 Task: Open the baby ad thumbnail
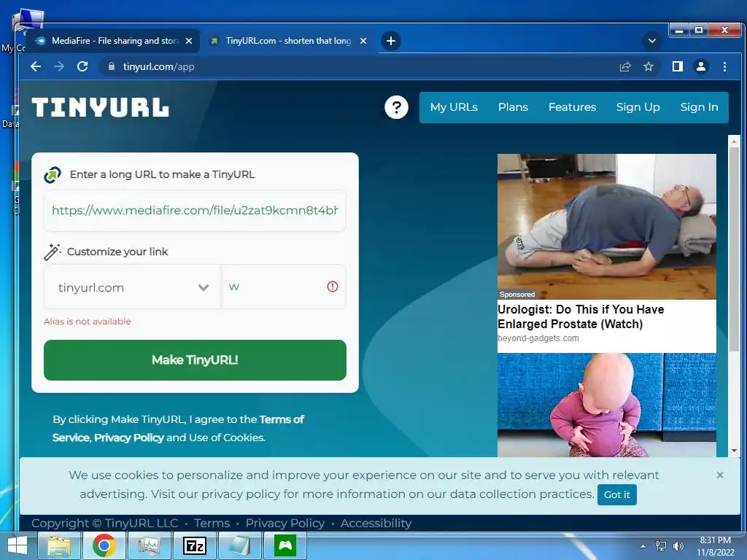pyautogui.click(x=606, y=405)
